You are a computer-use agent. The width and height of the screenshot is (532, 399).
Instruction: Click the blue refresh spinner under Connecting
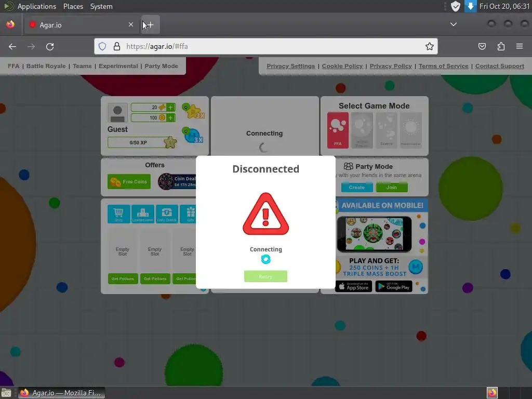(x=265, y=260)
